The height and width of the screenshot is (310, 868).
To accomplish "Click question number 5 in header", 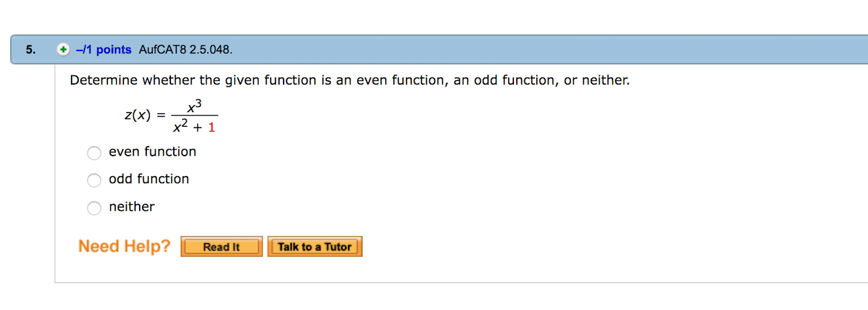I will point(31,50).
